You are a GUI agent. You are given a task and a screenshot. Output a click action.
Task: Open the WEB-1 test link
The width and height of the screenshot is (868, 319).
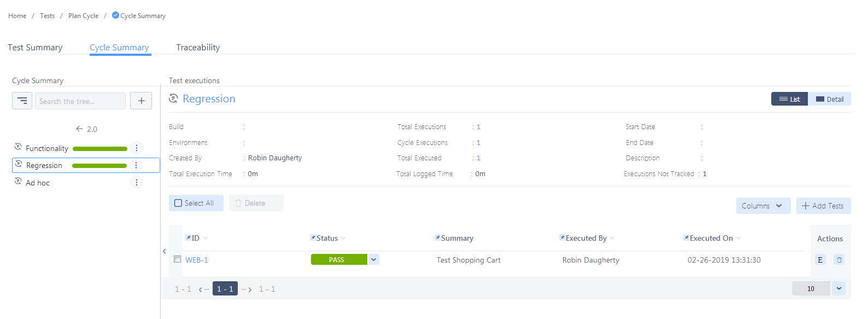click(197, 260)
